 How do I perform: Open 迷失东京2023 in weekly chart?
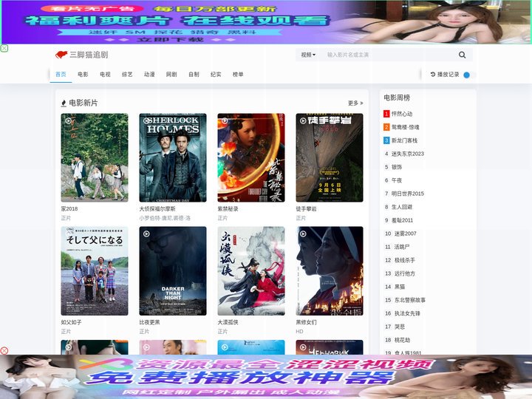coord(408,154)
